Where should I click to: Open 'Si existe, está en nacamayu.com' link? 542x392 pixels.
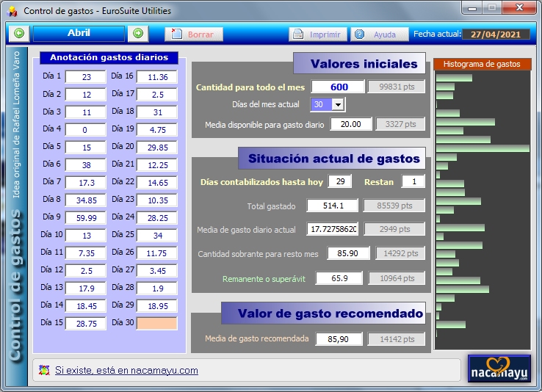(126, 371)
